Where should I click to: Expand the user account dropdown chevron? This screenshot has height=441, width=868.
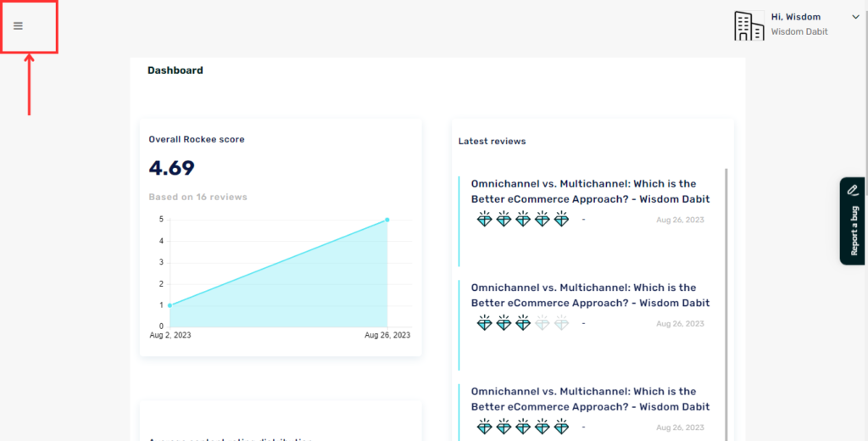[855, 17]
